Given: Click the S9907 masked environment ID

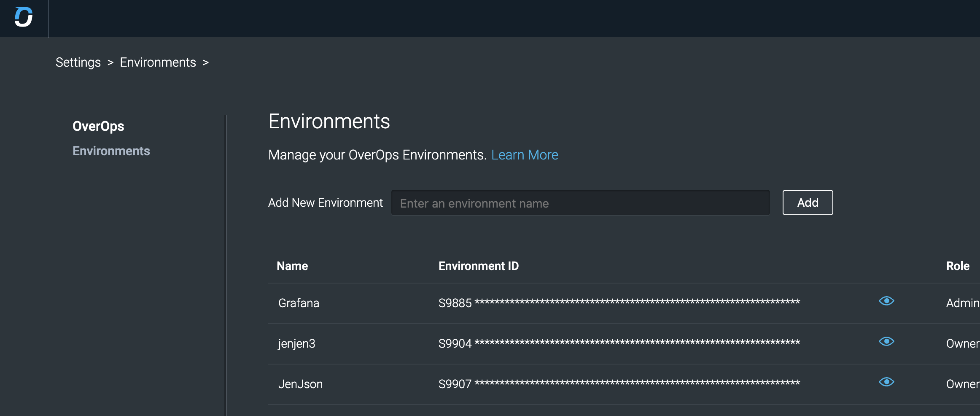Looking at the screenshot, I should point(619,384).
